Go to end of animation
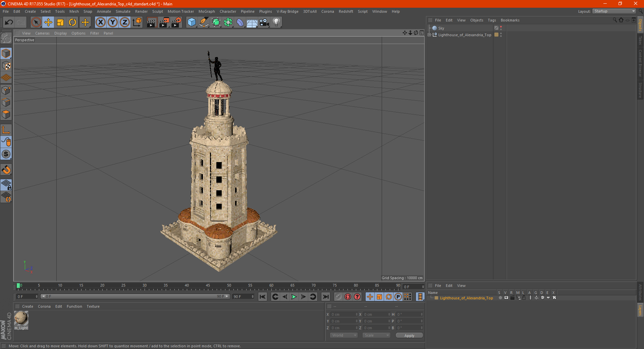The width and height of the screenshot is (644, 349). pos(325,297)
